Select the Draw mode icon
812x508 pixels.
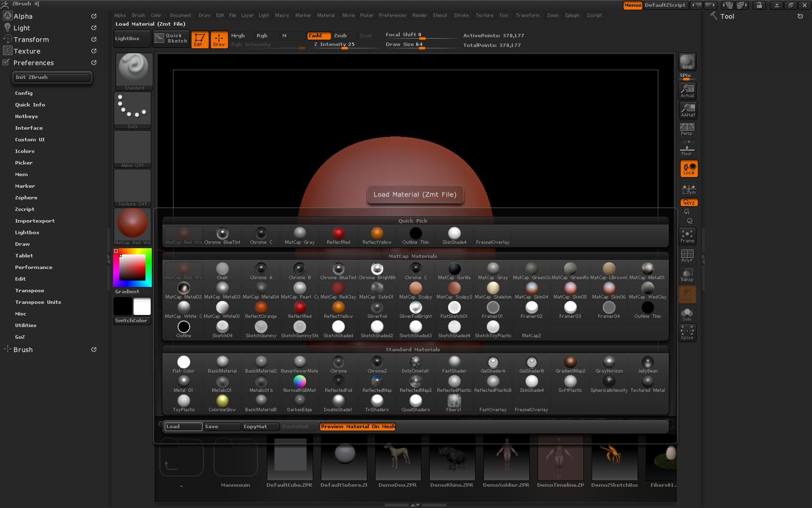(219, 39)
